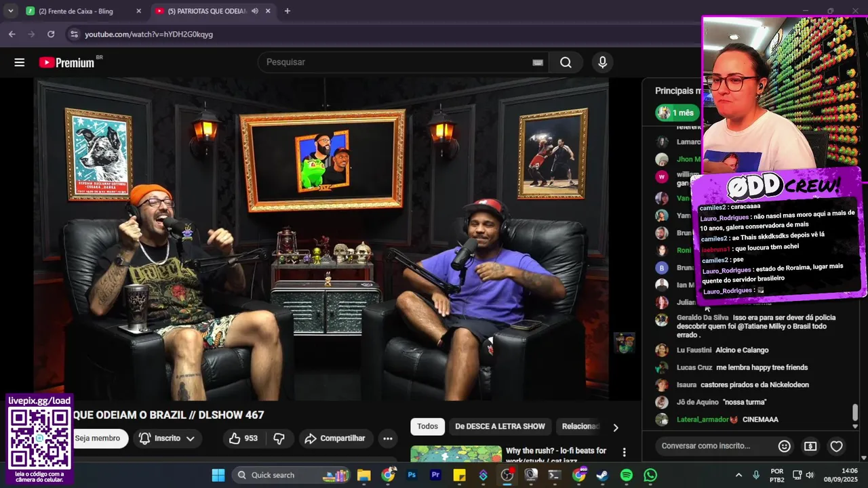Open Why the rush video thumbnail
The width and height of the screenshot is (868, 488).
456,453
